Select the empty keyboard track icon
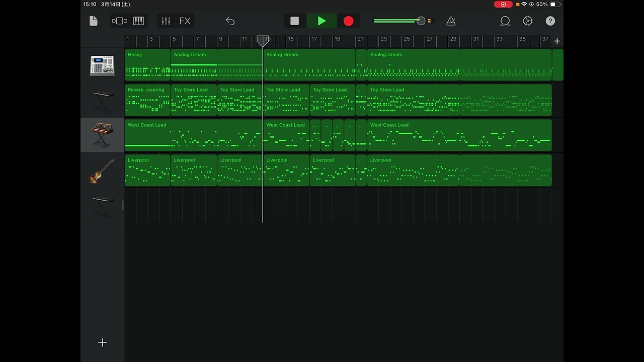The width and height of the screenshot is (644, 362). pyautogui.click(x=102, y=206)
